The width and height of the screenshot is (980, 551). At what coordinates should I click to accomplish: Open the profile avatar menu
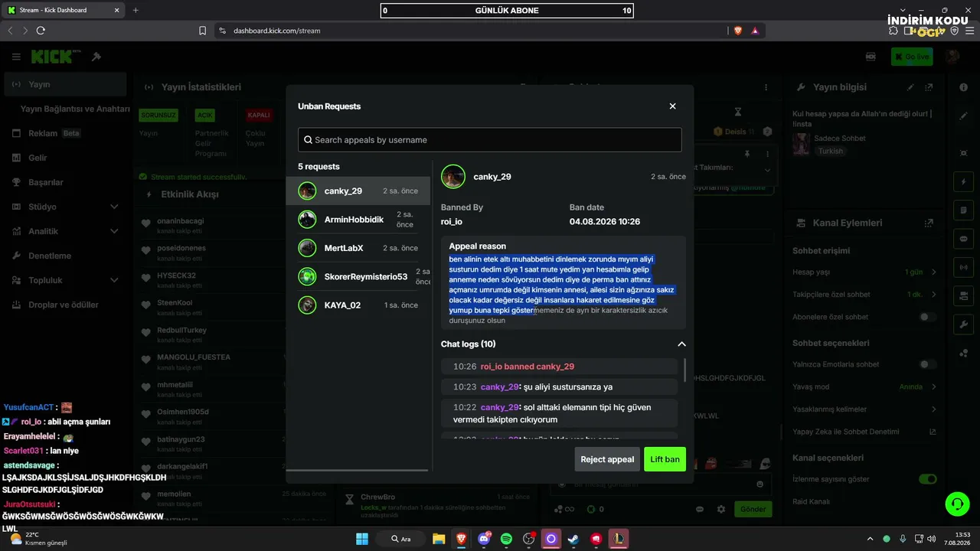click(x=952, y=57)
